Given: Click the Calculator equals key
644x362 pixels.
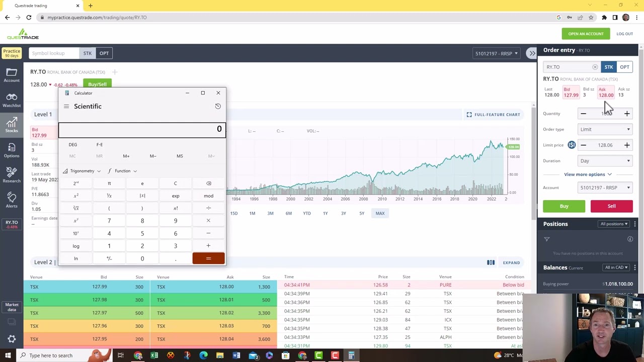Looking at the screenshot, I should click(x=208, y=258).
